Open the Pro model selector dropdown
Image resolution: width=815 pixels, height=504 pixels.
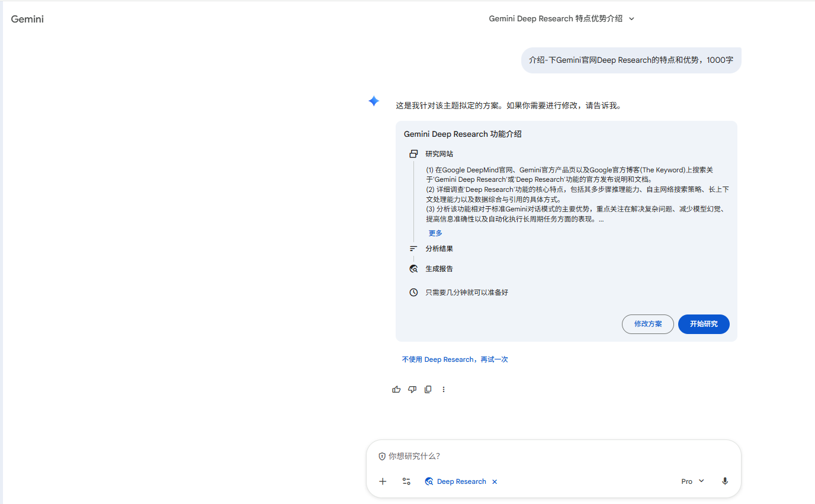pyautogui.click(x=692, y=481)
